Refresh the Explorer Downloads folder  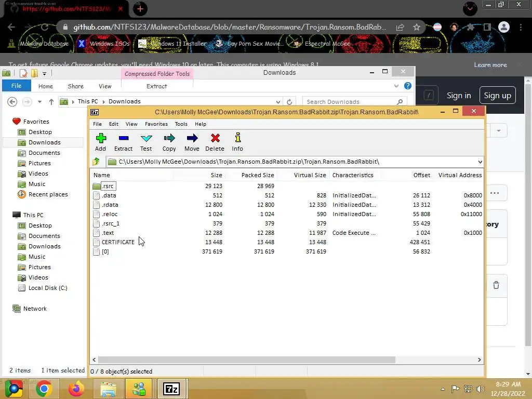click(x=289, y=102)
